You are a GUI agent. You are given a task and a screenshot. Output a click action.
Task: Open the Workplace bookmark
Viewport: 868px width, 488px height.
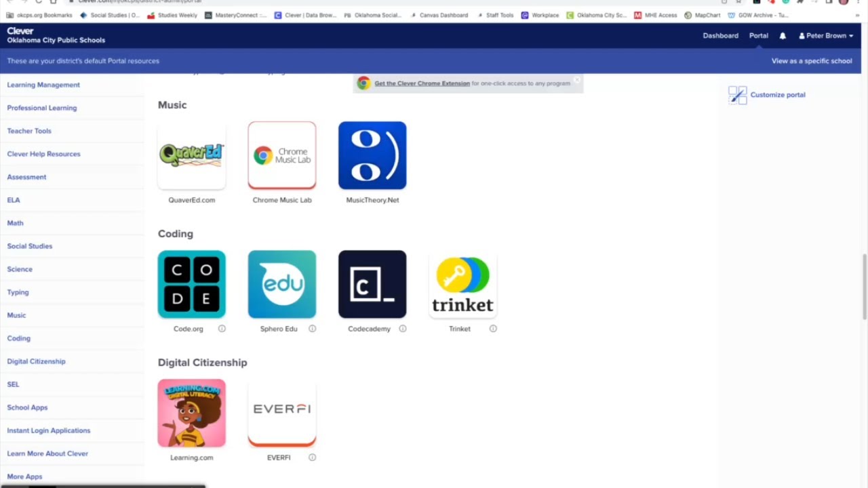click(540, 15)
